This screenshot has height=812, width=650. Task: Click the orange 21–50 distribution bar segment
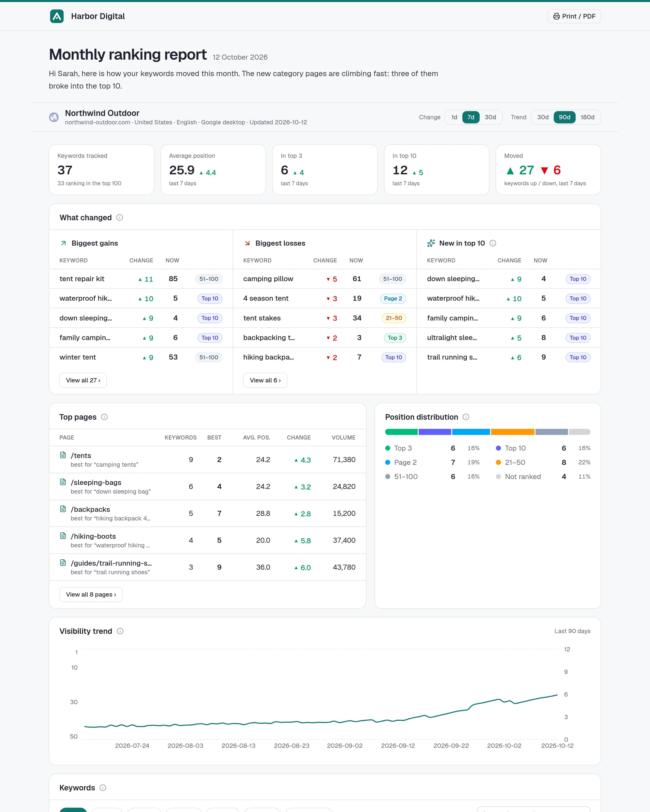coord(512,432)
